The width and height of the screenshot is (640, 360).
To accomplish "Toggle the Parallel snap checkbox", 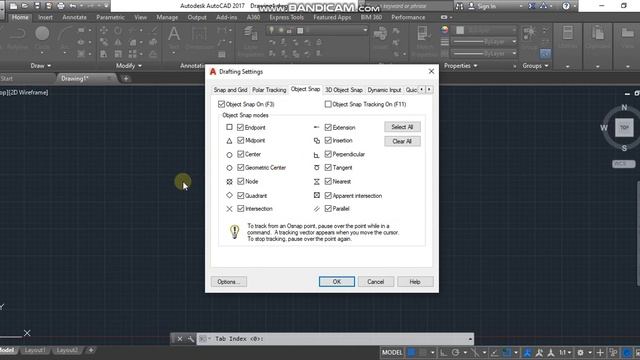I will tap(328, 208).
